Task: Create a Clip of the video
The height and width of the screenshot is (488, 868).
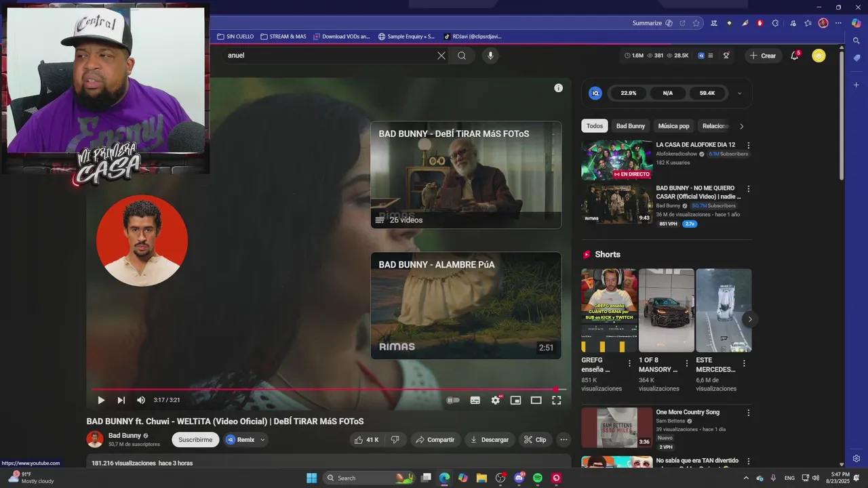Action: click(534, 440)
